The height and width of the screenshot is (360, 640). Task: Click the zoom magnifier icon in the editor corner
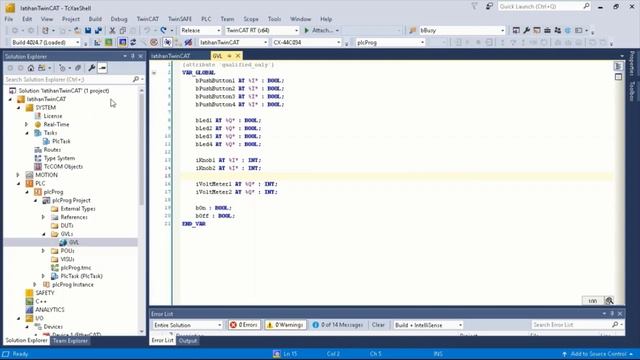[609, 301]
